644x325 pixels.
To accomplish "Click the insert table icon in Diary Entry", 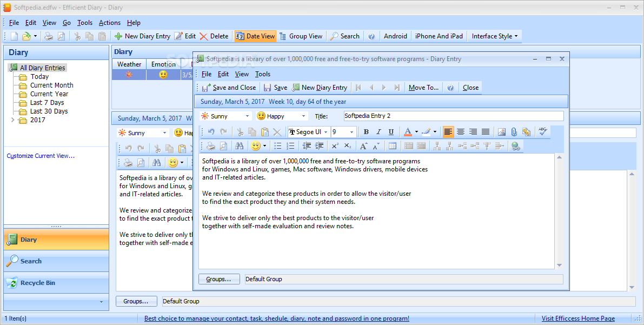I will [x=392, y=146].
